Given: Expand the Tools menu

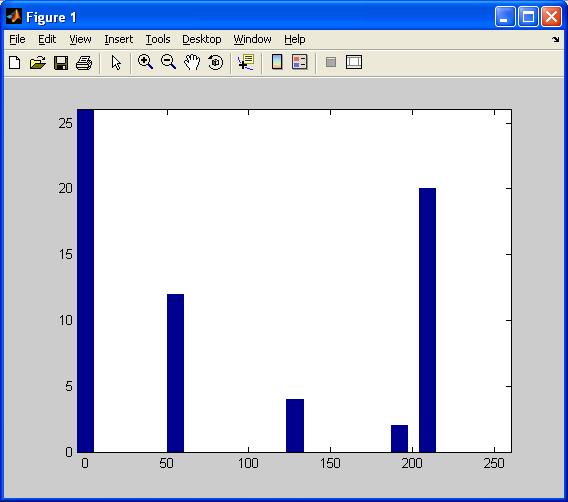Looking at the screenshot, I should tap(158, 39).
